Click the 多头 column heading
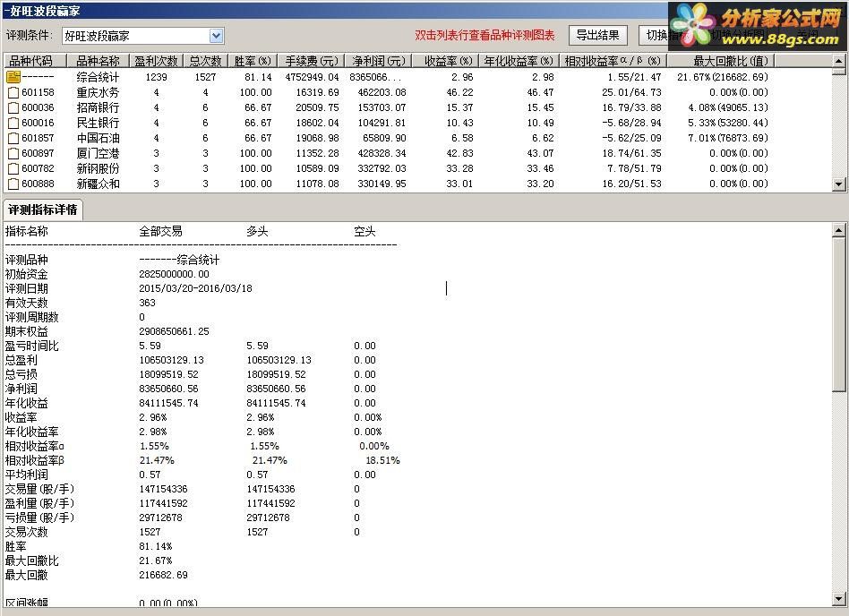 257,232
